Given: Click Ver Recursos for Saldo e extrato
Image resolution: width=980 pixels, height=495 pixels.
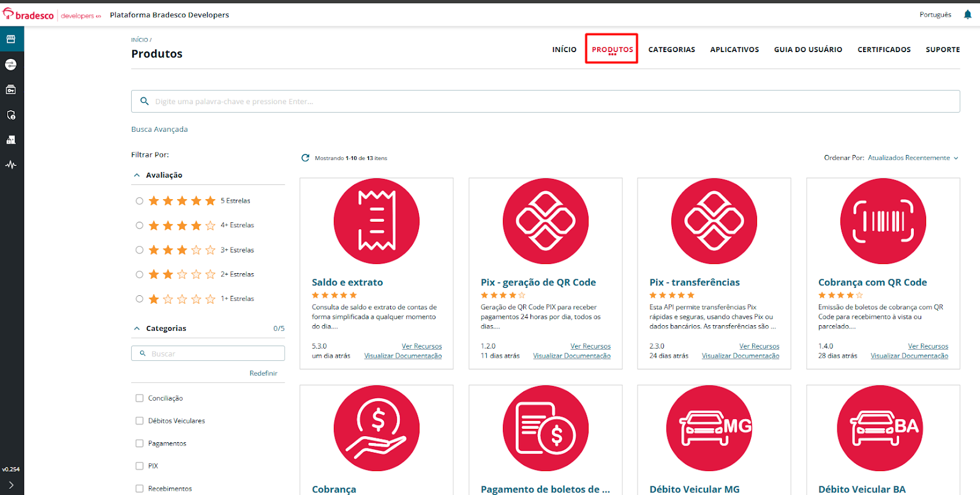Looking at the screenshot, I should [x=421, y=346].
